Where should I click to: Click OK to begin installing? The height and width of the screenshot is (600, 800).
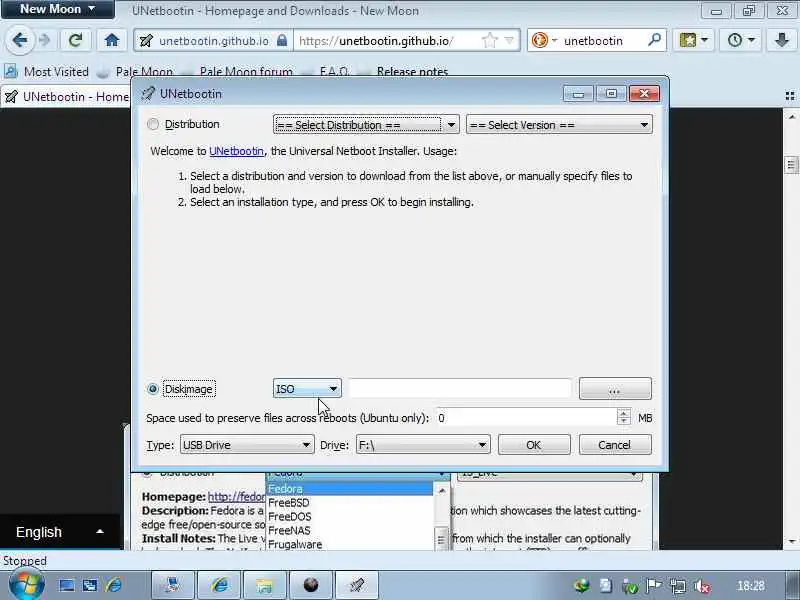point(534,444)
